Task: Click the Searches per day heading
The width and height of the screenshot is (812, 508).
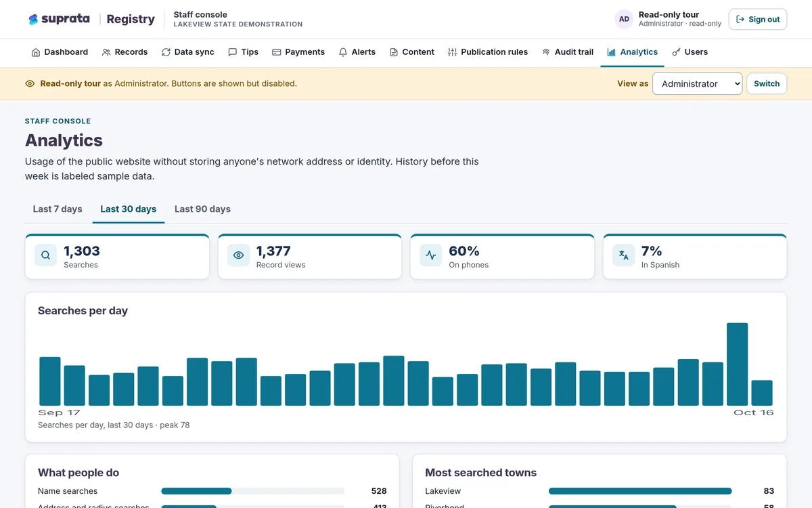Action: coord(83,311)
